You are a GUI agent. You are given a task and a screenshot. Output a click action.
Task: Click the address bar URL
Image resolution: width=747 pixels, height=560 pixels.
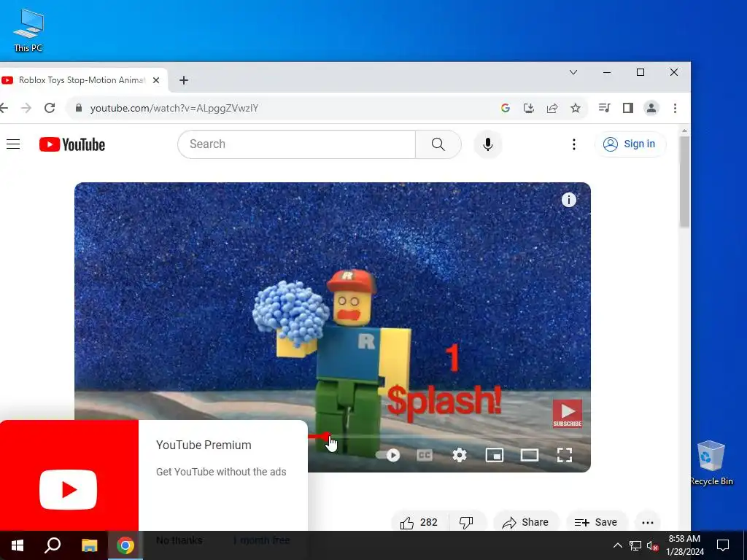(174, 109)
